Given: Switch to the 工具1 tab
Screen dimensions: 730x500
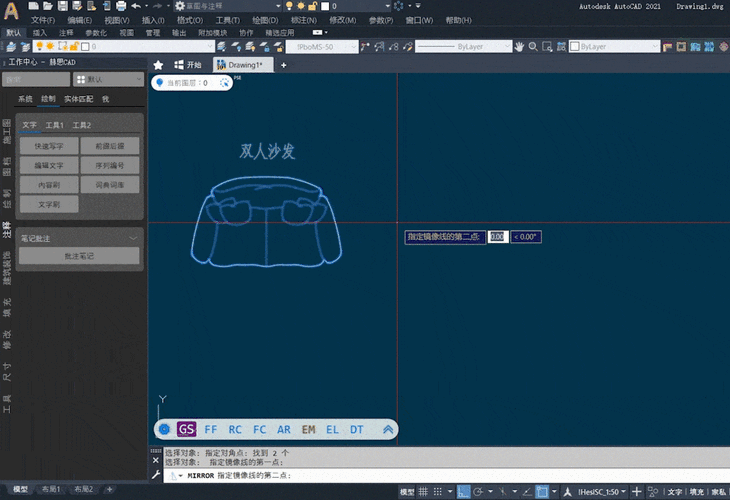Looking at the screenshot, I should [54, 125].
